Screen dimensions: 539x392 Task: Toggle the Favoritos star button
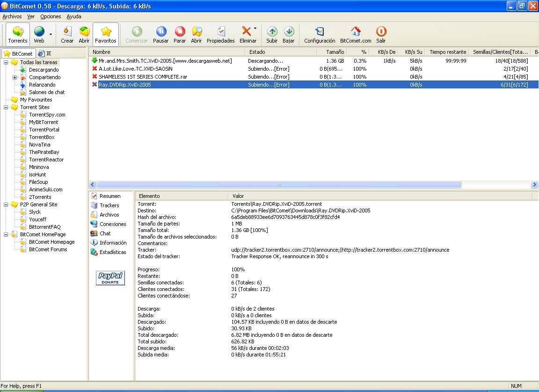click(106, 35)
